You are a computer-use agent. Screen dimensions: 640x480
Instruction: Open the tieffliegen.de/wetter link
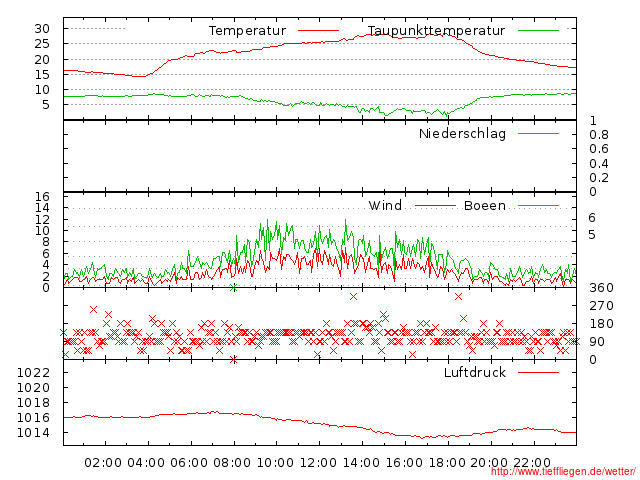pyautogui.click(x=563, y=471)
